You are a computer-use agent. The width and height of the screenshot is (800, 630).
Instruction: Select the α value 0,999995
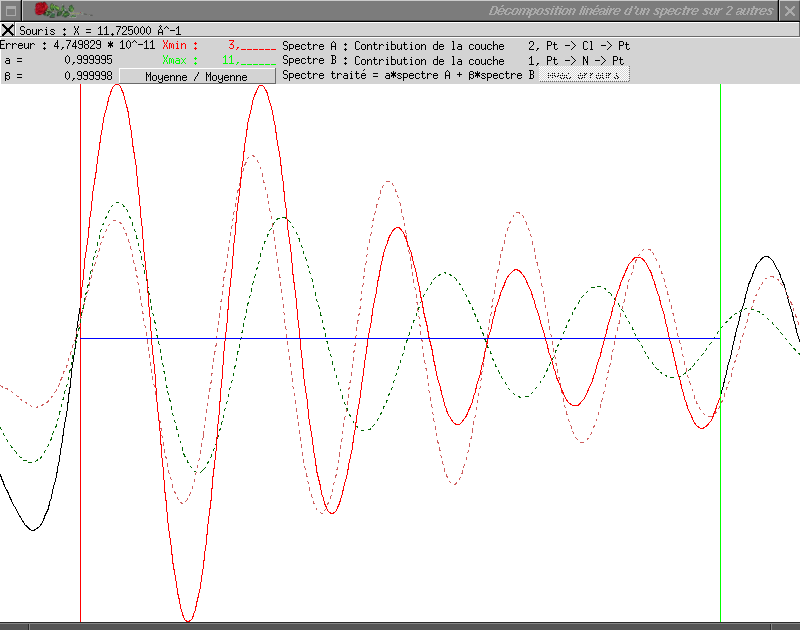pos(88,60)
